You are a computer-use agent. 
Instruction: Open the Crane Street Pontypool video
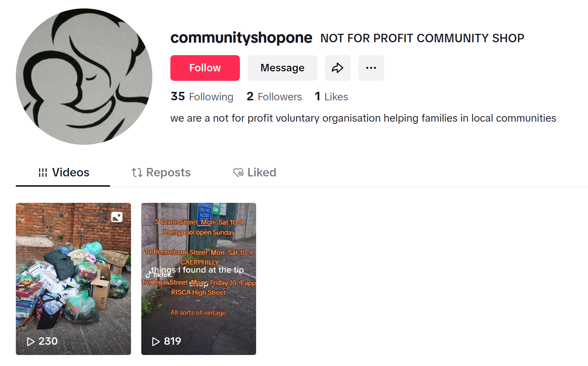click(x=199, y=279)
